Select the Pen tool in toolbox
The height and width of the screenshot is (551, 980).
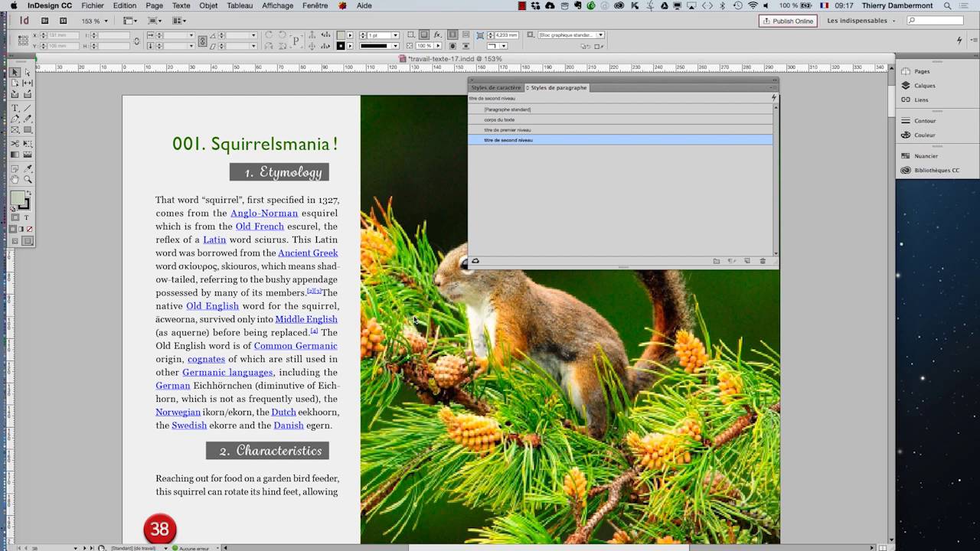pos(15,119)
